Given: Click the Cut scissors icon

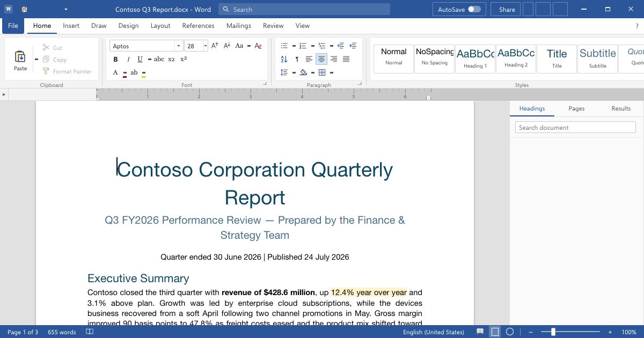Looking at the screenshot, I should pos(46,48).
